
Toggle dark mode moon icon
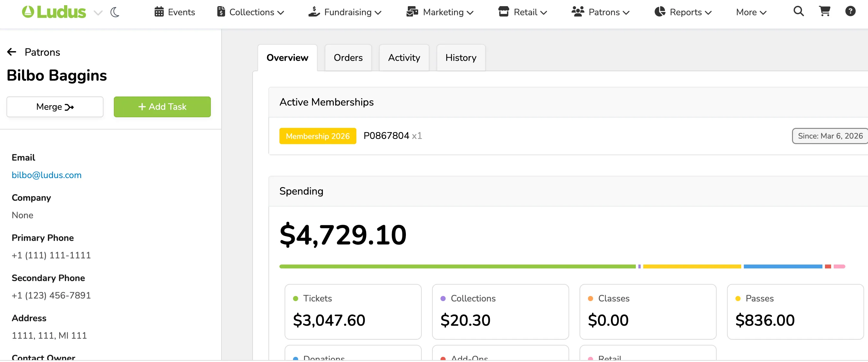pyautogui.click(x=115, y=13)
